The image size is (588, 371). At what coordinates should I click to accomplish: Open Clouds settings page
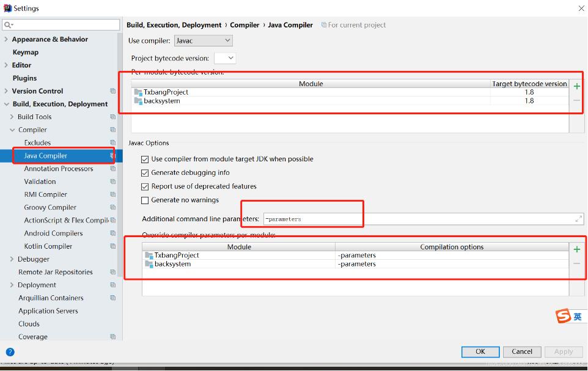tap(29, 324)
